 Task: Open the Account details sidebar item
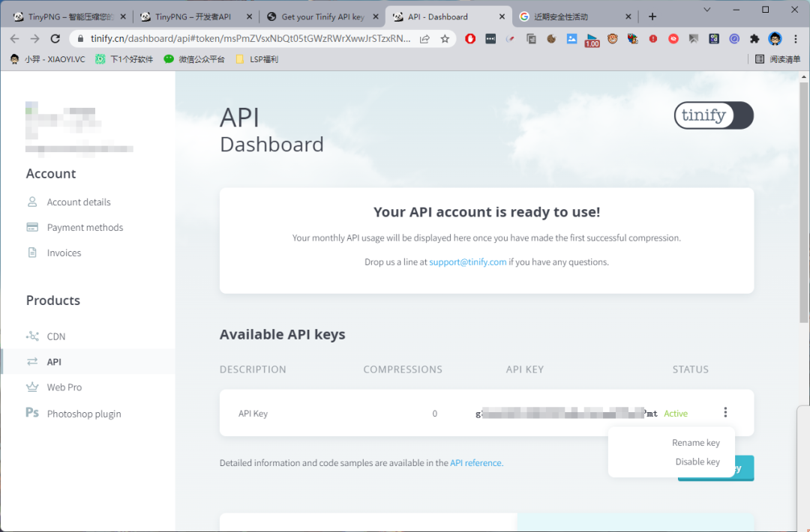coord(79,202)
